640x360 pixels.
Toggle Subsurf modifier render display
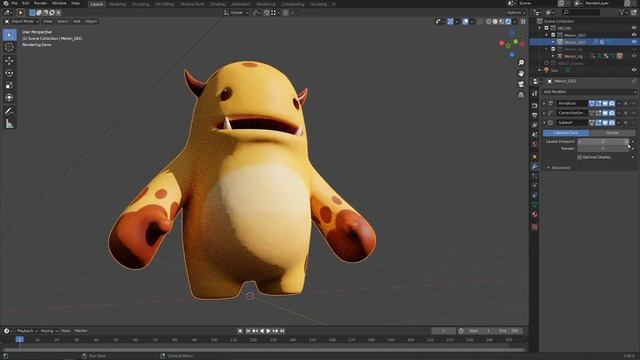(x=612, y=123)
